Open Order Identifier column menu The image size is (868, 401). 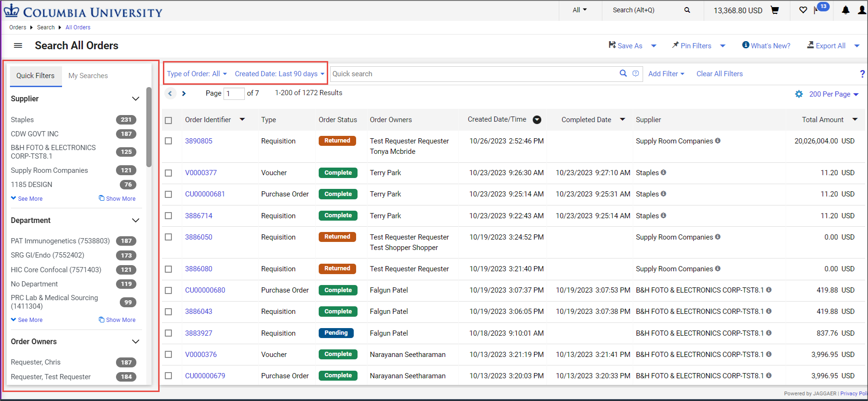click(242, 120)
